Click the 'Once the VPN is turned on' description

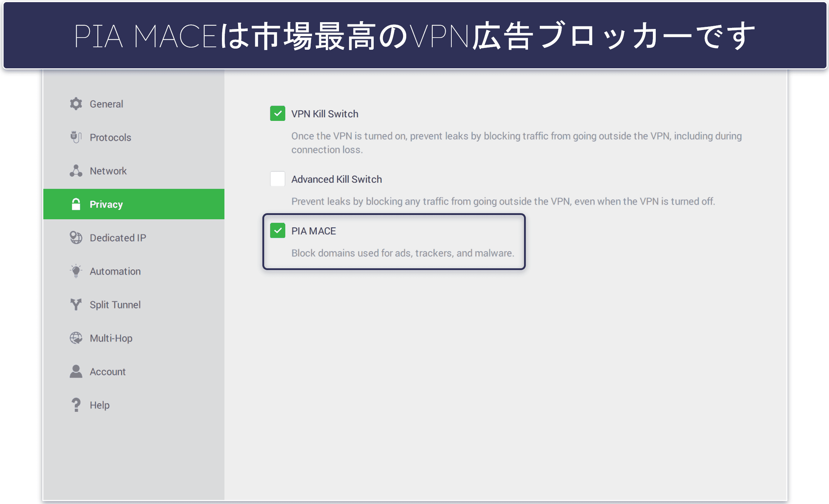click(x=517, y=143)
